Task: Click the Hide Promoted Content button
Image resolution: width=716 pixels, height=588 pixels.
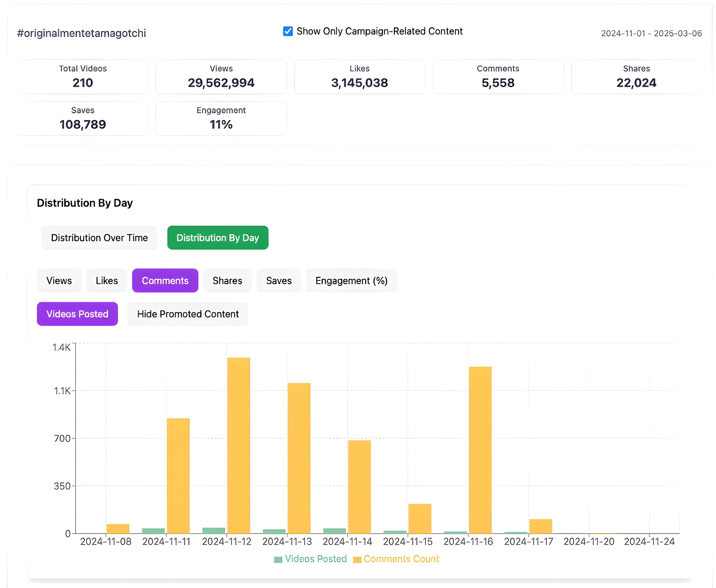Action: tap(187, 313)
